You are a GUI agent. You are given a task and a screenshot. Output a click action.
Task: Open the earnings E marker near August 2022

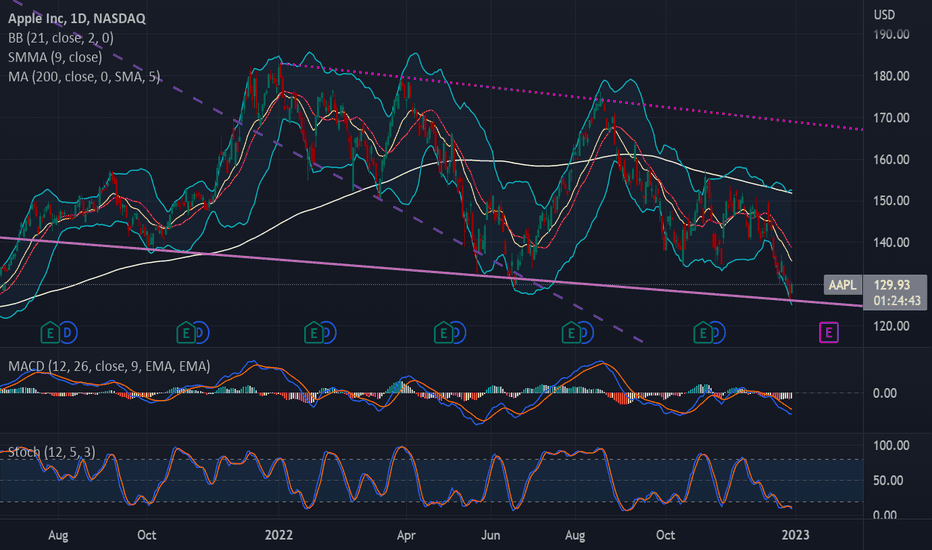click(x=571, y=333)
